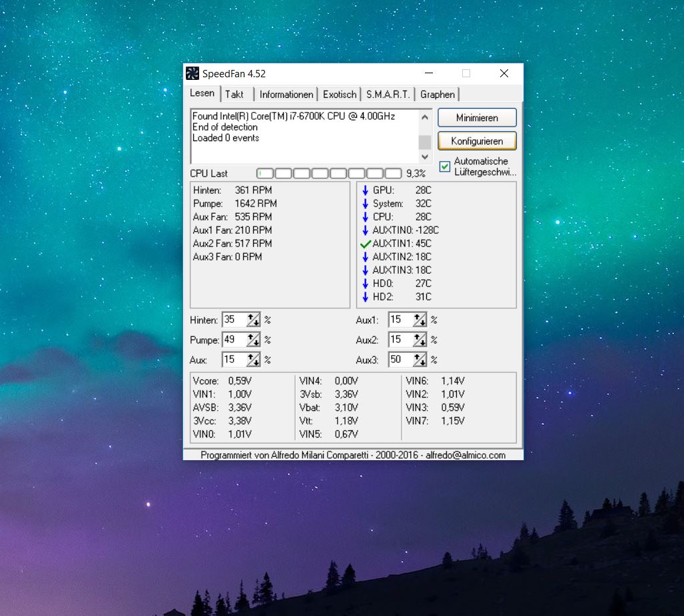This screenshot has height=616, width=684.
Task: Click the Aux2 Fan '517 RPM' reading
Action: click(x=254, y=244)
